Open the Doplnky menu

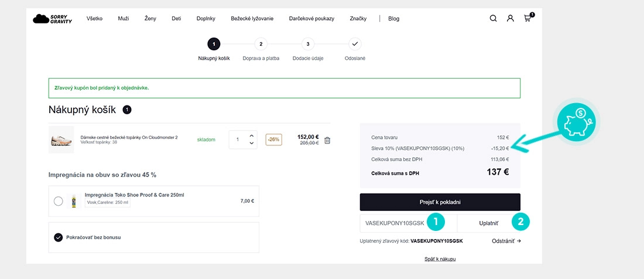[205, 19]
